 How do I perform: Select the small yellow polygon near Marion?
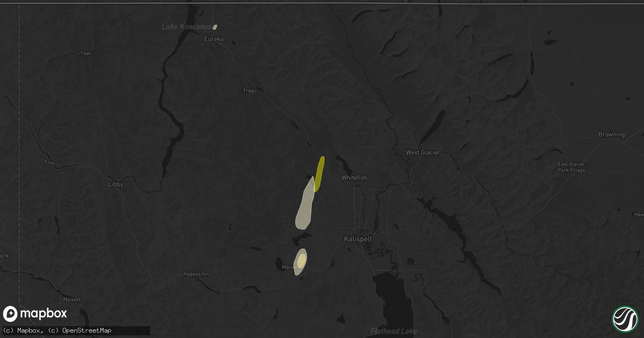click(302, 260)
